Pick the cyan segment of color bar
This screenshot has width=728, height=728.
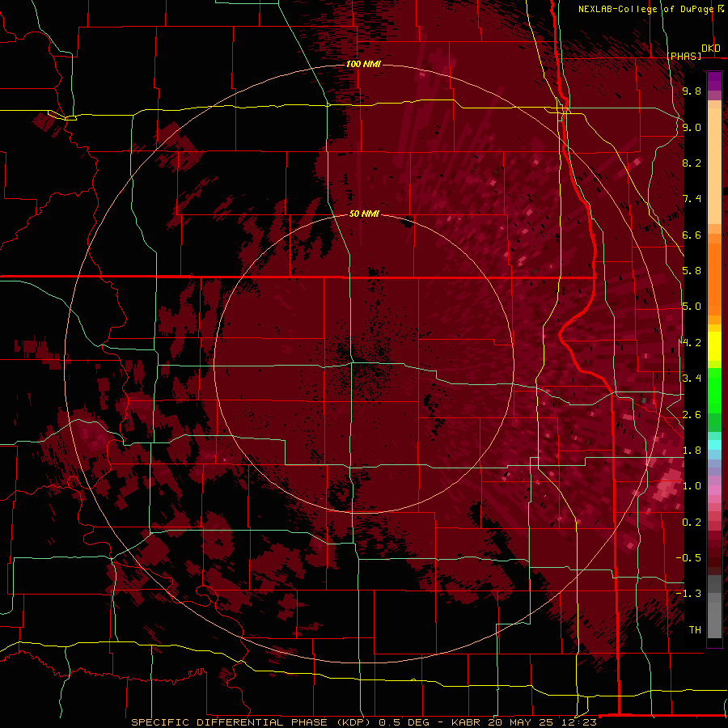714,445
